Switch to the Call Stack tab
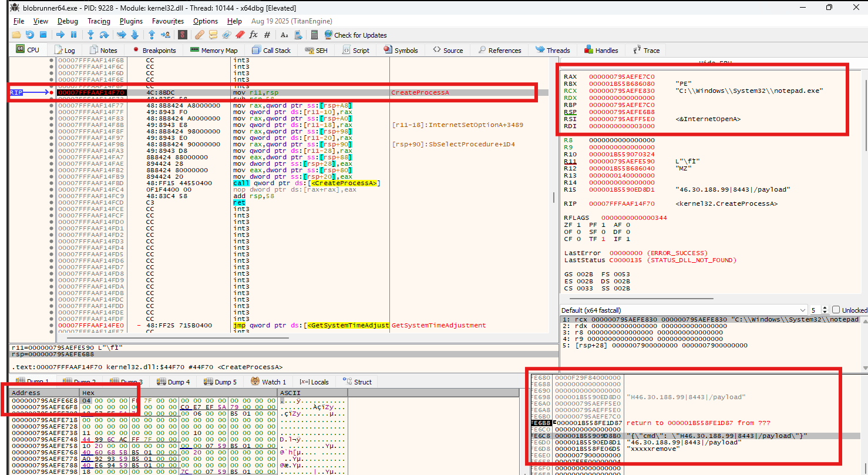 (x=271, y=50)
